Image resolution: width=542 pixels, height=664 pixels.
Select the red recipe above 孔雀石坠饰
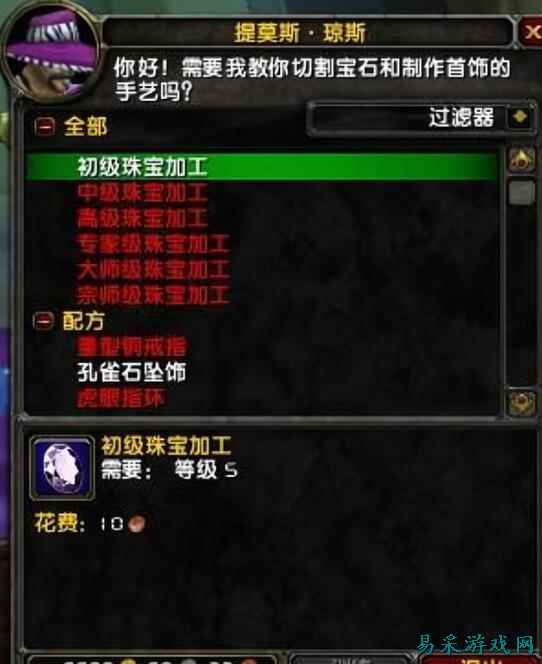pos(132,347)
